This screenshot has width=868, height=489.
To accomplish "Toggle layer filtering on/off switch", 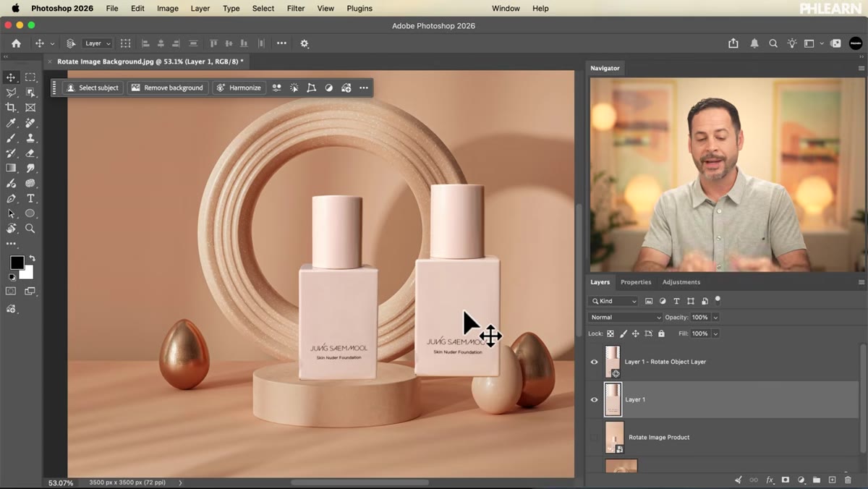I will click(x=718, y=300).
